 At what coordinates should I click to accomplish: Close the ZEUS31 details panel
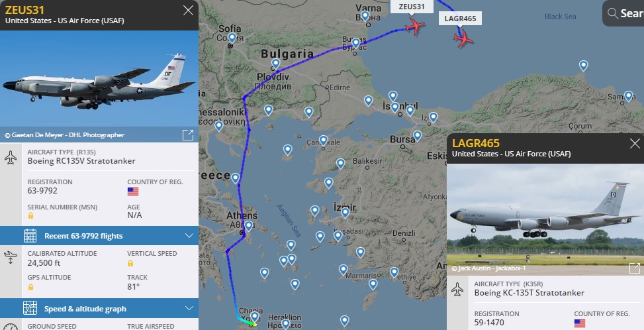pos(188,11)
